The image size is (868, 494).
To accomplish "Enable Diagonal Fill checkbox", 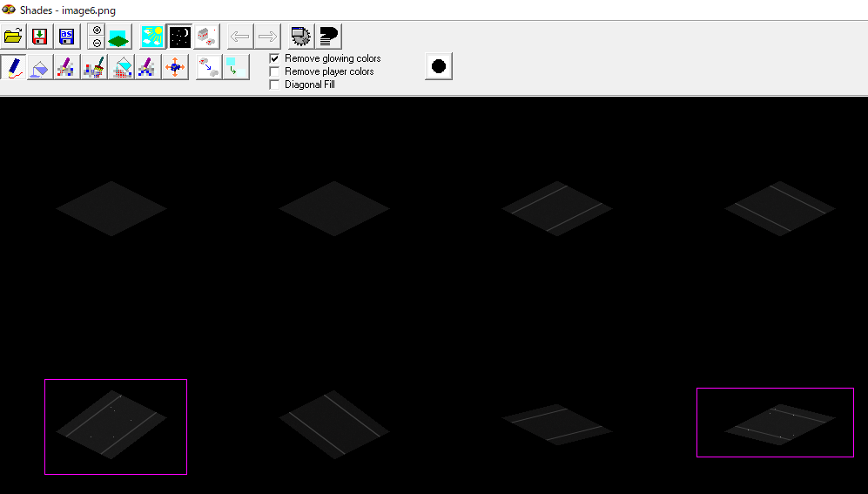I will [x=274, y=85].
